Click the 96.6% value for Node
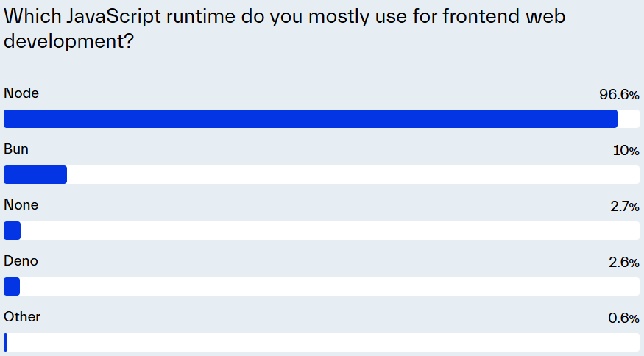This screenshot has width=644, height=356. click(619, 95)
